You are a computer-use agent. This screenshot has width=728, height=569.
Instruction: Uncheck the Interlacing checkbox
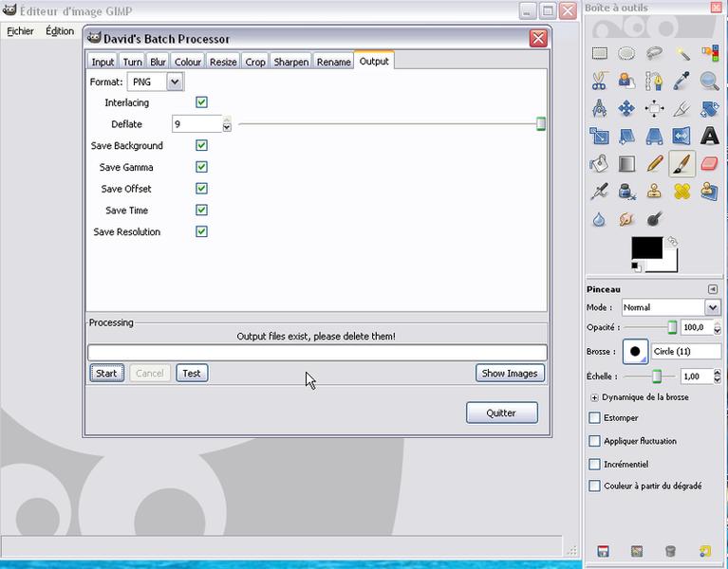(201, 102)
